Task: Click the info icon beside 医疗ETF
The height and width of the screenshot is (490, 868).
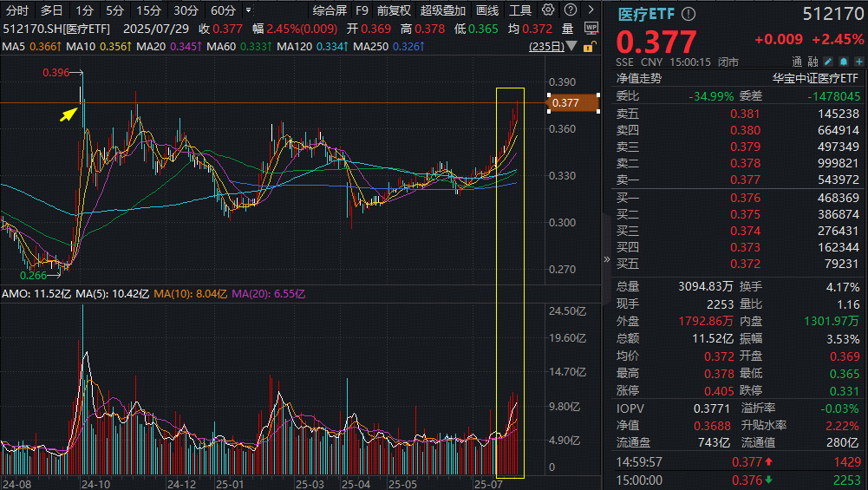Action: coord(689,14)
